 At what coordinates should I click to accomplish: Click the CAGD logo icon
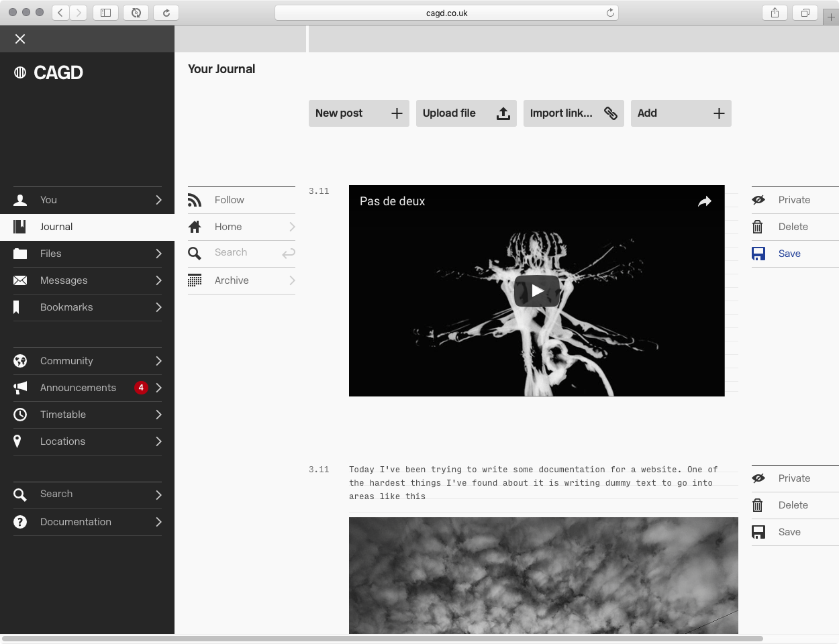(20, 72)
